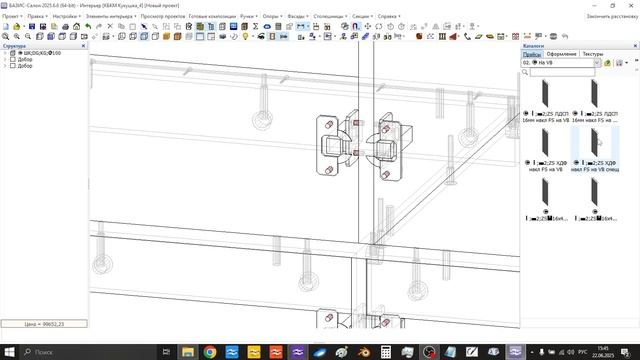Click the calculator icon in the top toolbar
Viewport: 640px width, 360px height.
coord(278,27)
